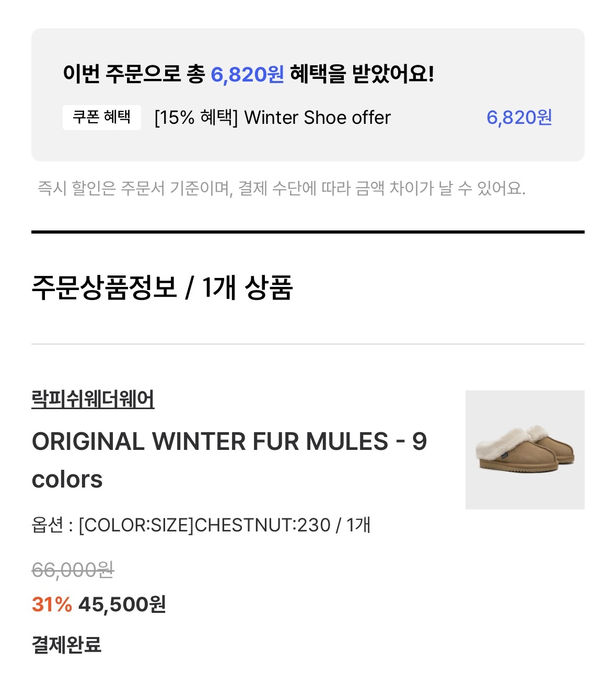Select the 즉시 할인은 주문서 기준이며 notice

click(x=281, y=188)
